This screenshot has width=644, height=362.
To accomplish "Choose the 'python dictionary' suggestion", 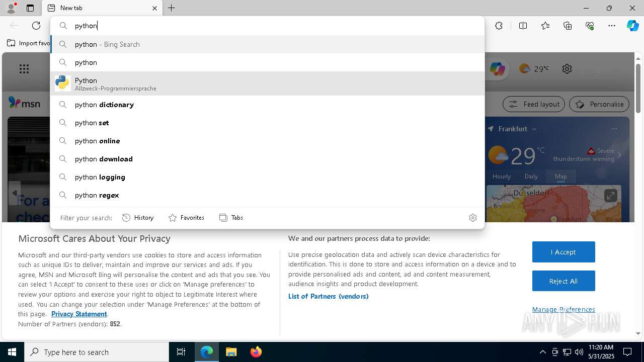I will coord(267,105).
